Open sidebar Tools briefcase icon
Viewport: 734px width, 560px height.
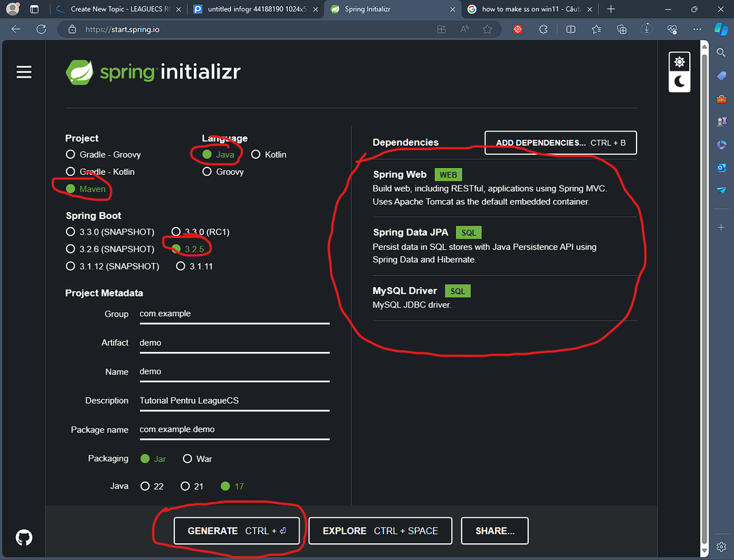pyautogui.click(x=721, y=99)
